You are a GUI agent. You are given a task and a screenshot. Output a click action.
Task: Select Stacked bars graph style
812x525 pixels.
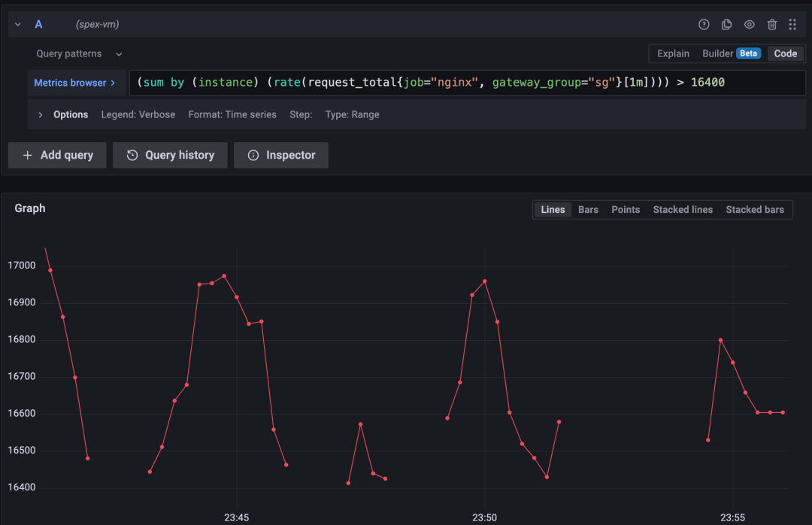tap(755, 209)
